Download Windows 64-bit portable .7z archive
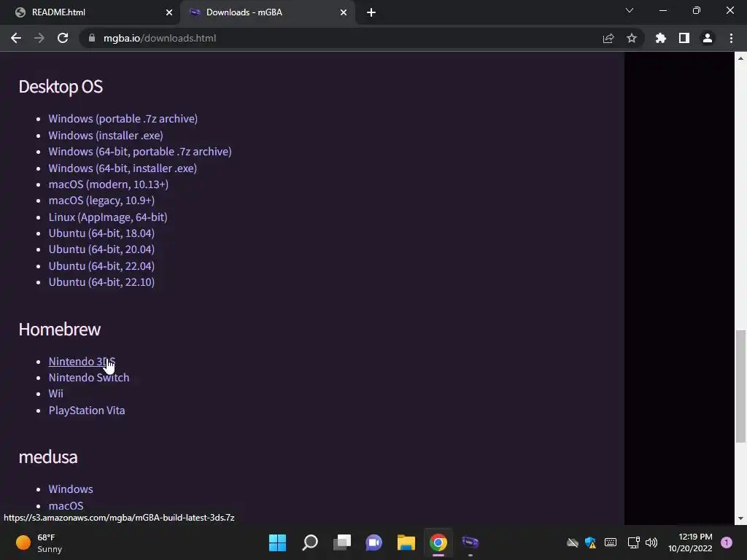Viewport: 747px width, 560px height. click(x=140, y=152)
